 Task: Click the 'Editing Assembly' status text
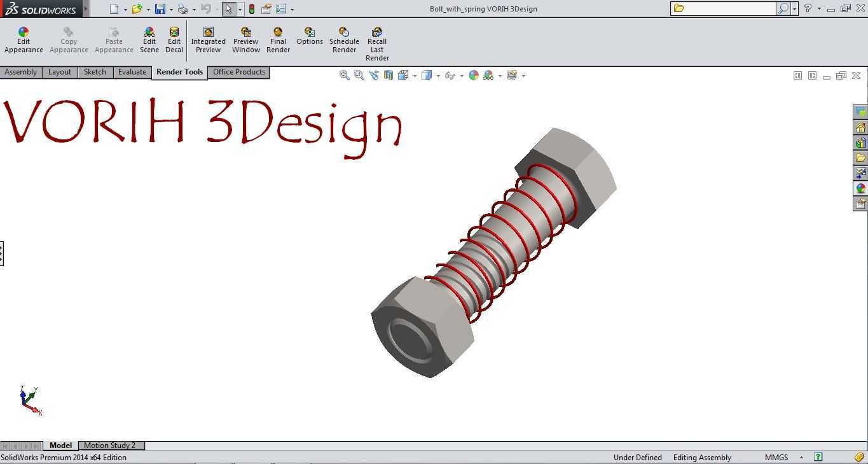(x=702, y=458)
